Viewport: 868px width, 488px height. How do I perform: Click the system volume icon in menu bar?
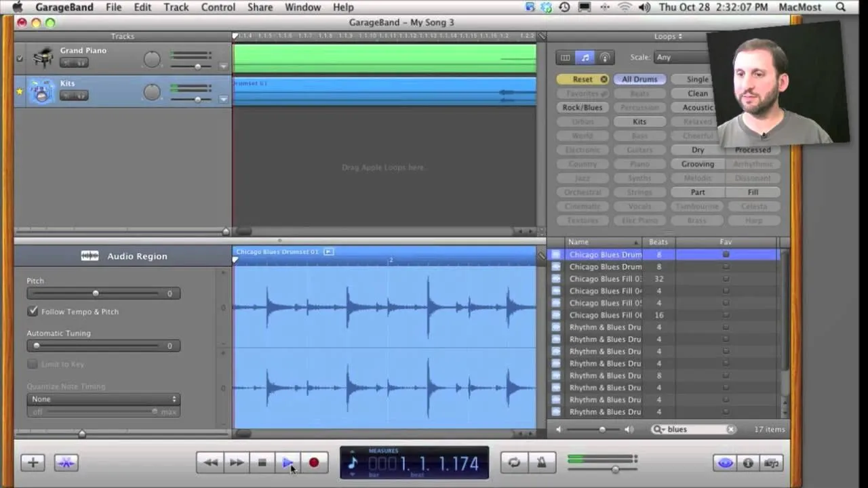click(x=644, y=7)
